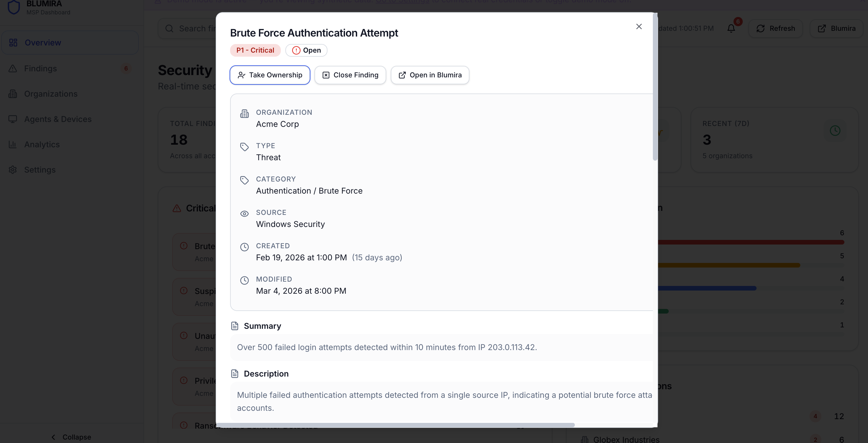
Task: Click the P1 - Critical severity badge
Action: point(255,51)
